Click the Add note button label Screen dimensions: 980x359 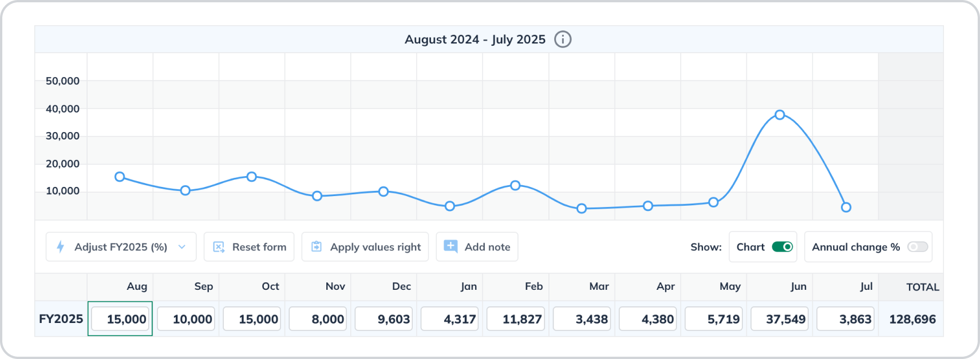click(x=487, y=247)
